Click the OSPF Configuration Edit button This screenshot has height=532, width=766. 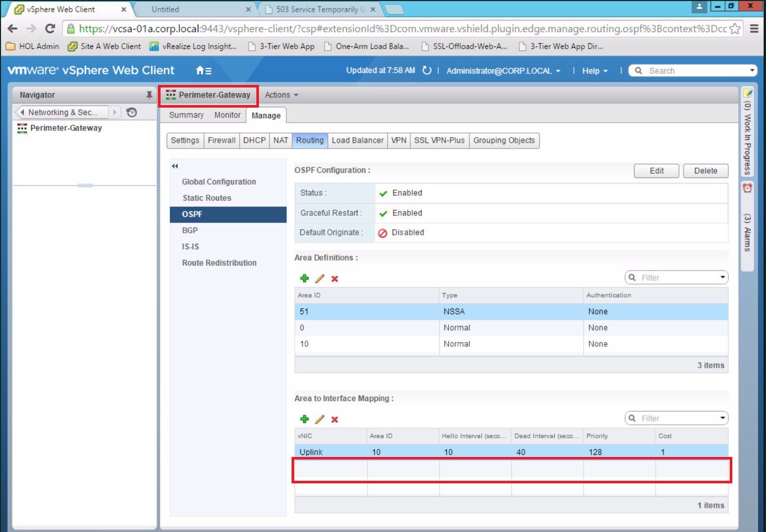pos(656,171)
